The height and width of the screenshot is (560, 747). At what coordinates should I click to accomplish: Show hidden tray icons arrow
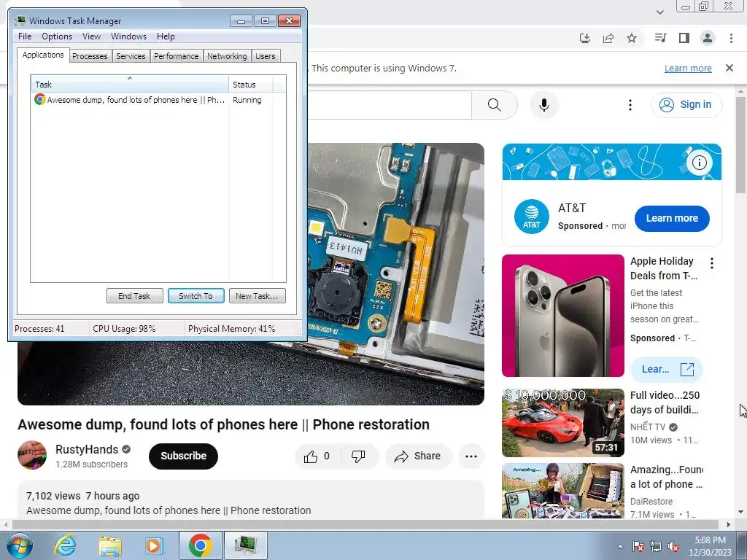point(620,546)
